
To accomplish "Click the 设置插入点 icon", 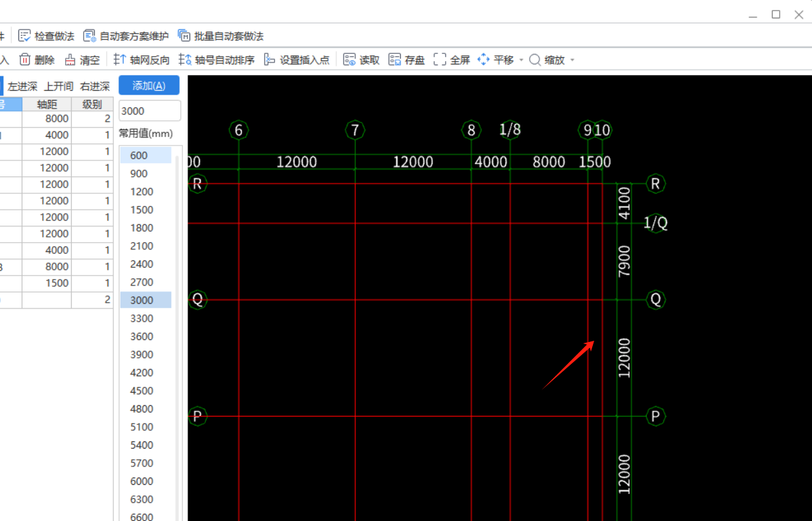I will click(x=269, y=60).
